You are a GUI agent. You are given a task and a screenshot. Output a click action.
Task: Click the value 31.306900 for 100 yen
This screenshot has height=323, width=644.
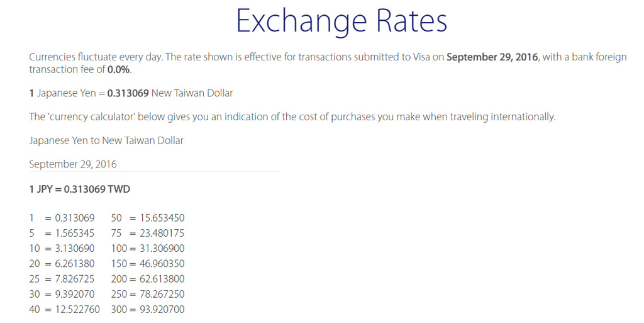tap(162, 248)
